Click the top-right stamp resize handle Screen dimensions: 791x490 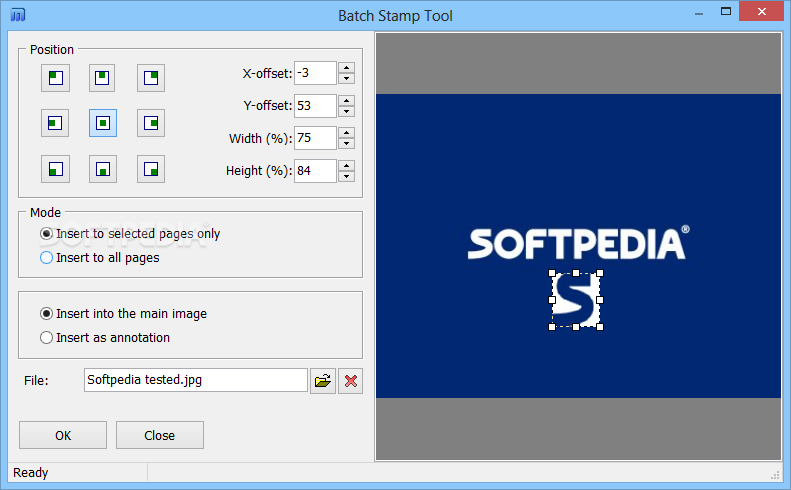(x=600, y=273)
